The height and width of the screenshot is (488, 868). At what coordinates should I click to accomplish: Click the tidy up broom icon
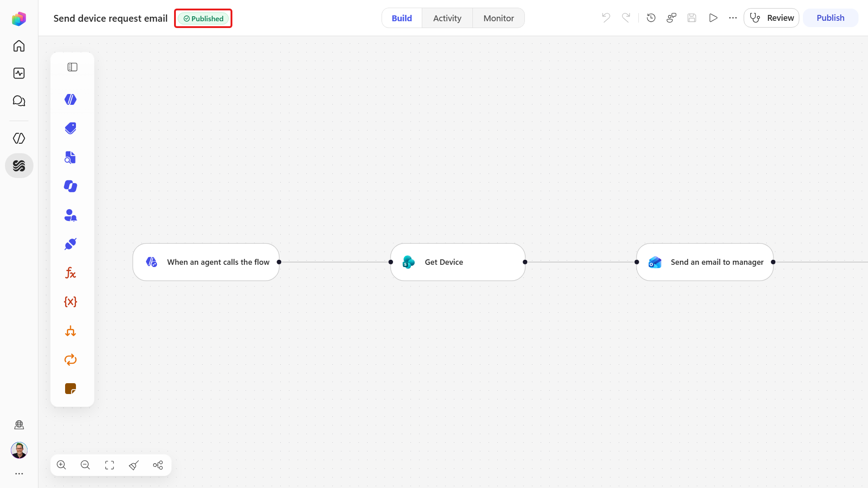pyautogui.click(x=134, y=465)
